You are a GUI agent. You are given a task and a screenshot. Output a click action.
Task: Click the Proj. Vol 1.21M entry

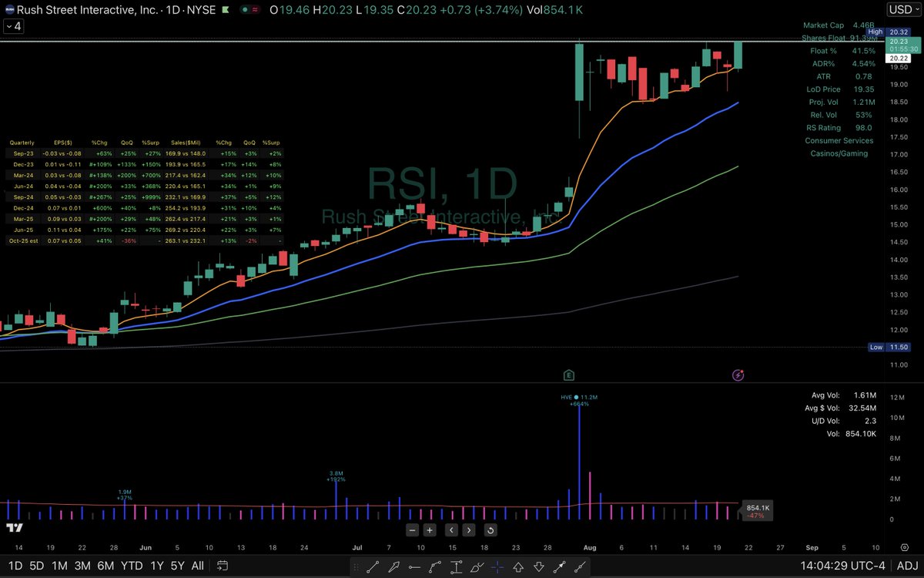(842, 102)
